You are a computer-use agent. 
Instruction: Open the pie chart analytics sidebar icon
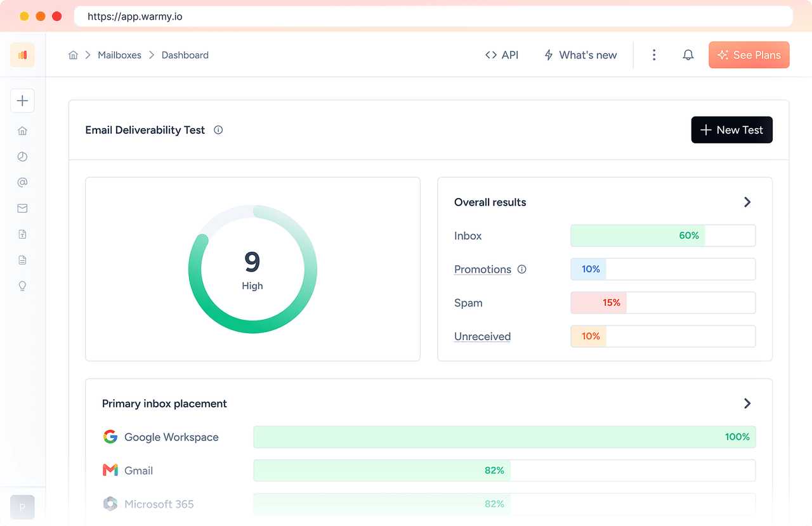click(x=22, y=157)
